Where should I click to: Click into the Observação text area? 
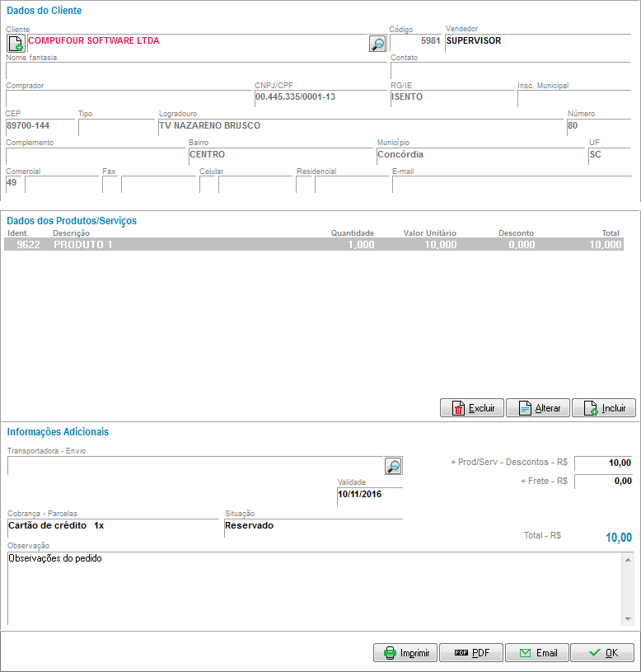point(313,588)
